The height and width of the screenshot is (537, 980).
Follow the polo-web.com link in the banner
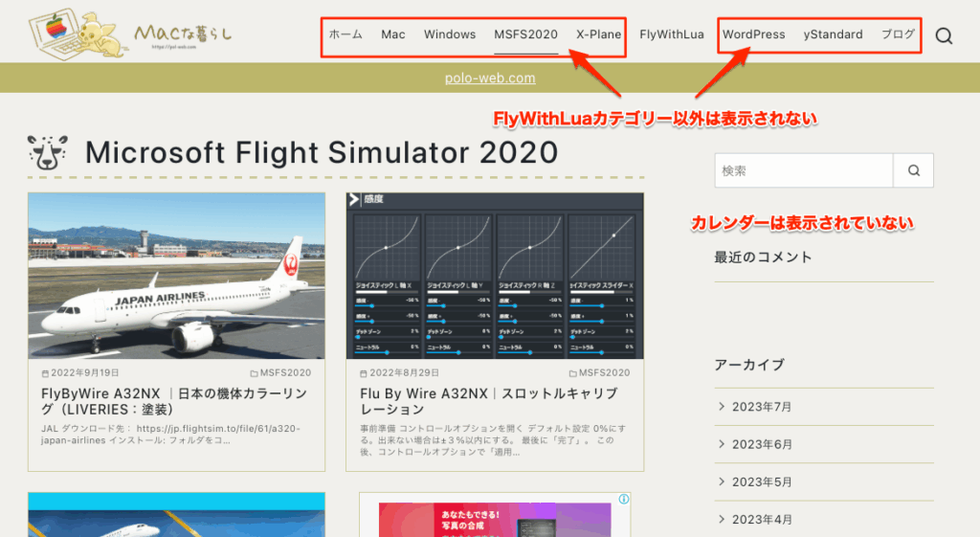(490, 78)
